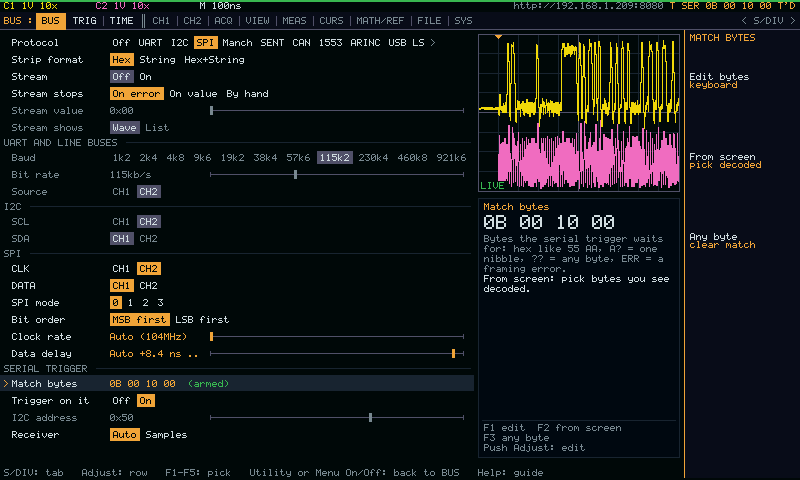
Task: Click Edit bytes keyboard softkey
Action: (x=719, y=81)
